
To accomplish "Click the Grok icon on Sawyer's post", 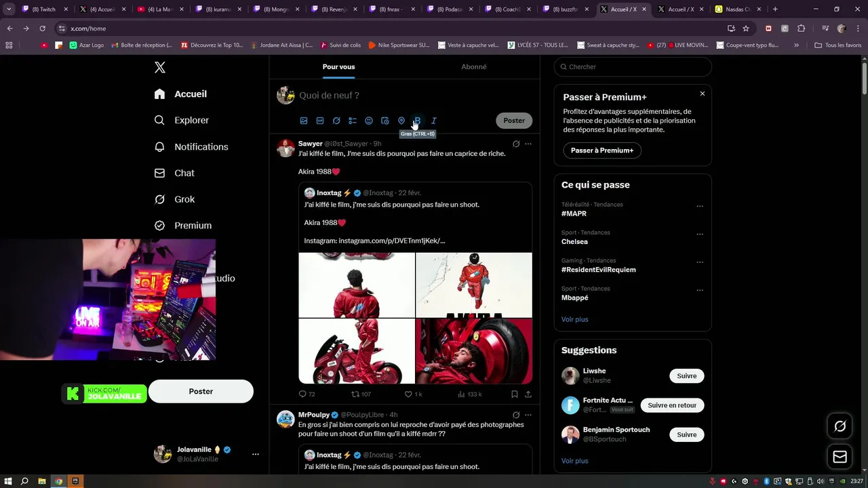I will (x=516, y=144).
